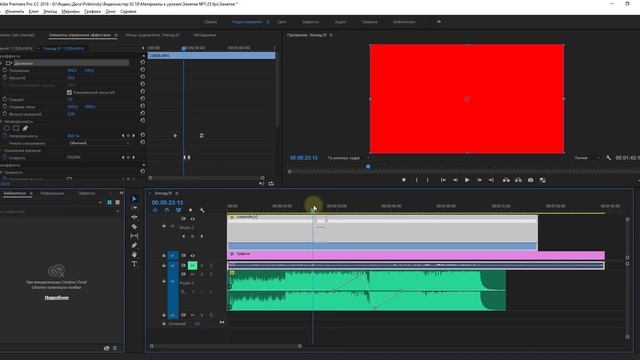The image size is (640, 360).
Task: Step back one frame in program monitor
Action: 455,180
